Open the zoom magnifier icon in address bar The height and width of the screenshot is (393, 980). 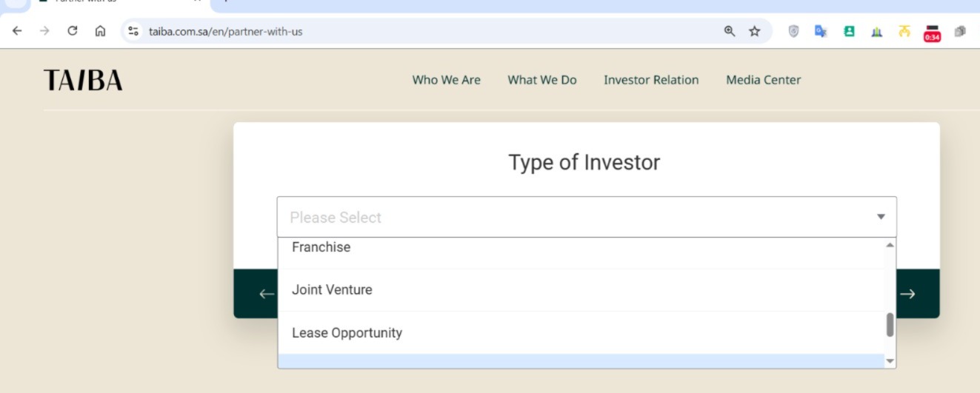pos(730,31)
